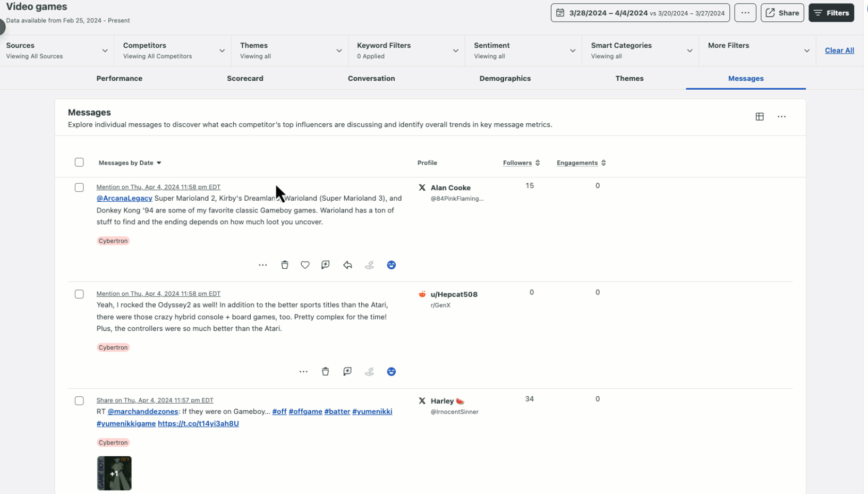This screenshot has height=494, width=868.
Task: Select the Messages tab
Action: click(746, 79)
